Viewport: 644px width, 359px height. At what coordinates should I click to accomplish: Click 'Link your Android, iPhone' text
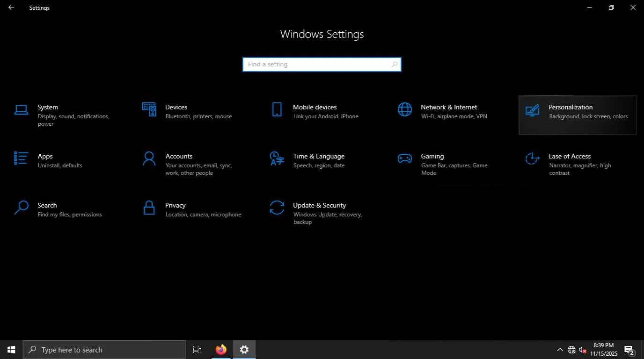pos(326,116)
